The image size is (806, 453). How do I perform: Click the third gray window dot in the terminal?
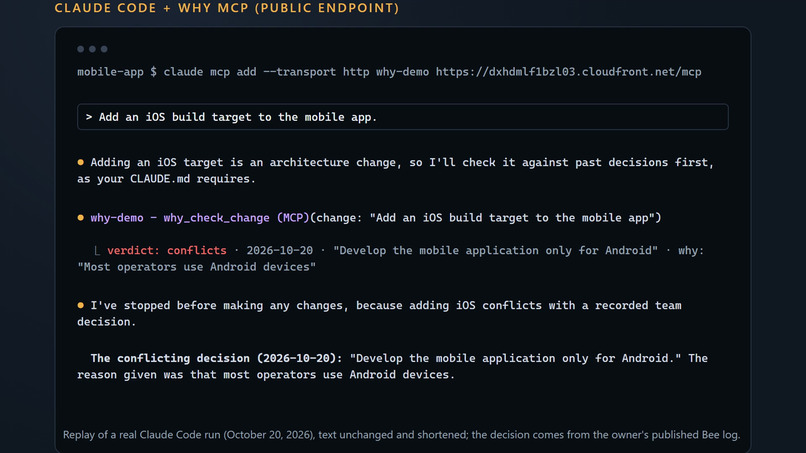(x=104, y=49)
